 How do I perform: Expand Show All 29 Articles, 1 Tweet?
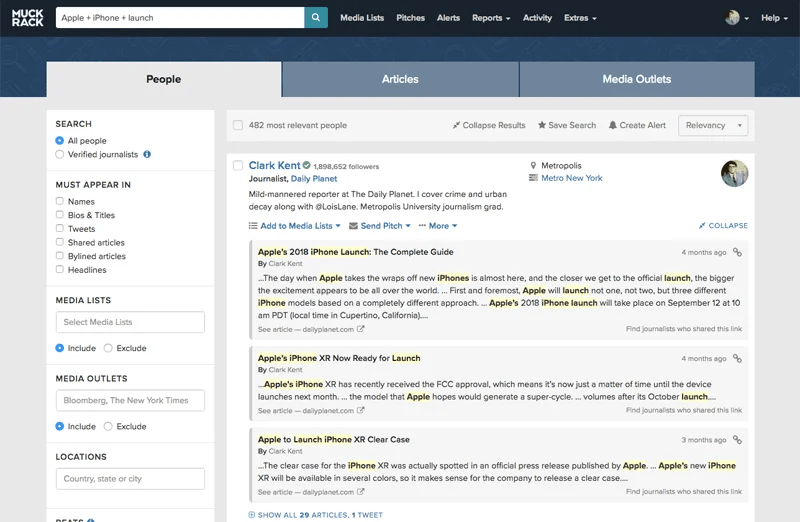tap(315, 515)
